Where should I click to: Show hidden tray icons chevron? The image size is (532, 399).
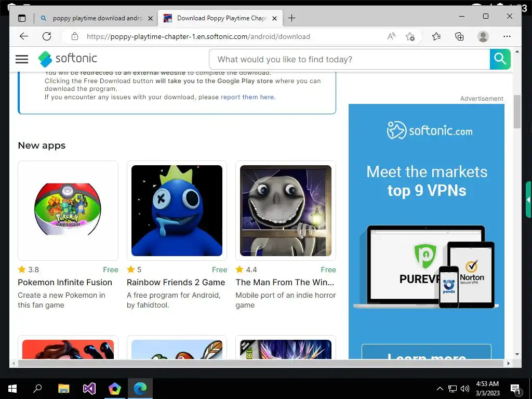pyautogui.click(x=440, y=389)
